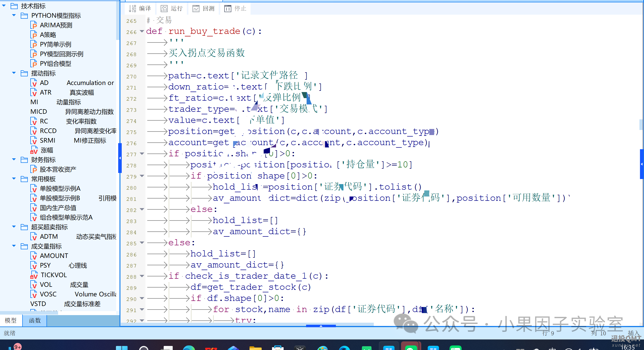Open the Windows Start button

(x=122, y=348)
